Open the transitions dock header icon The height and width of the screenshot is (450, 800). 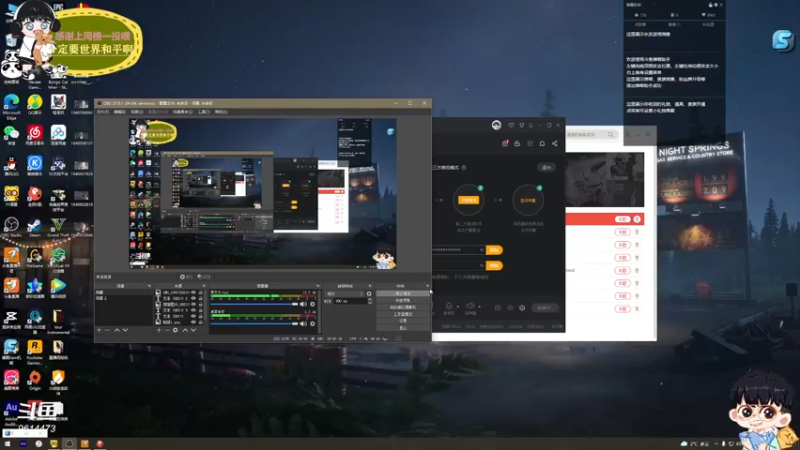370,286
